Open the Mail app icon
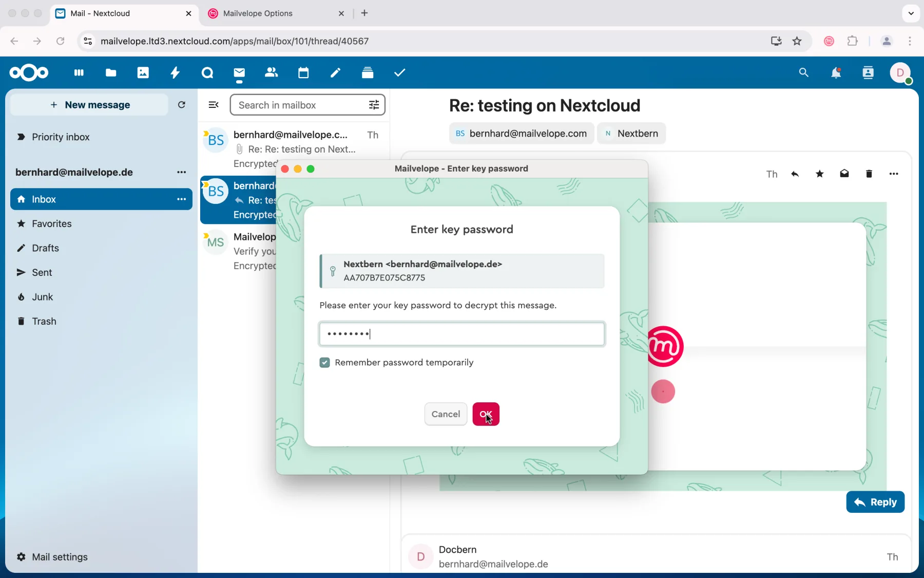 [240, 73]
